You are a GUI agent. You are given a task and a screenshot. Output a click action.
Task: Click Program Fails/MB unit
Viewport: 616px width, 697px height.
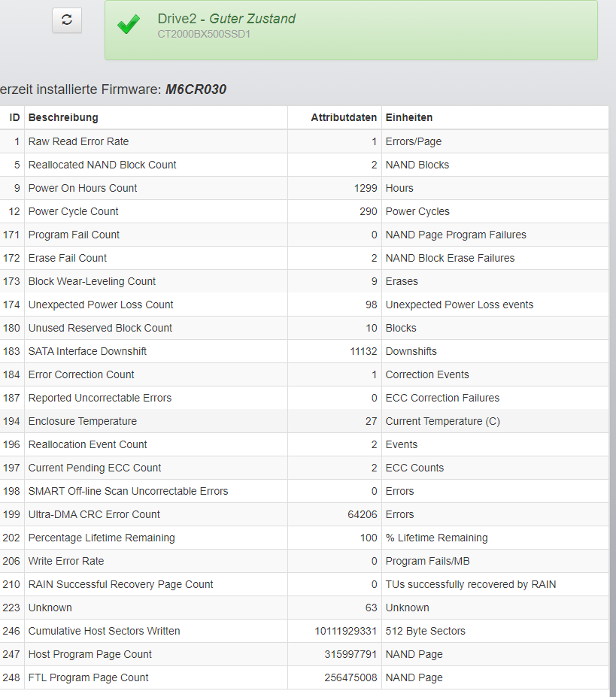coord(427,561)
